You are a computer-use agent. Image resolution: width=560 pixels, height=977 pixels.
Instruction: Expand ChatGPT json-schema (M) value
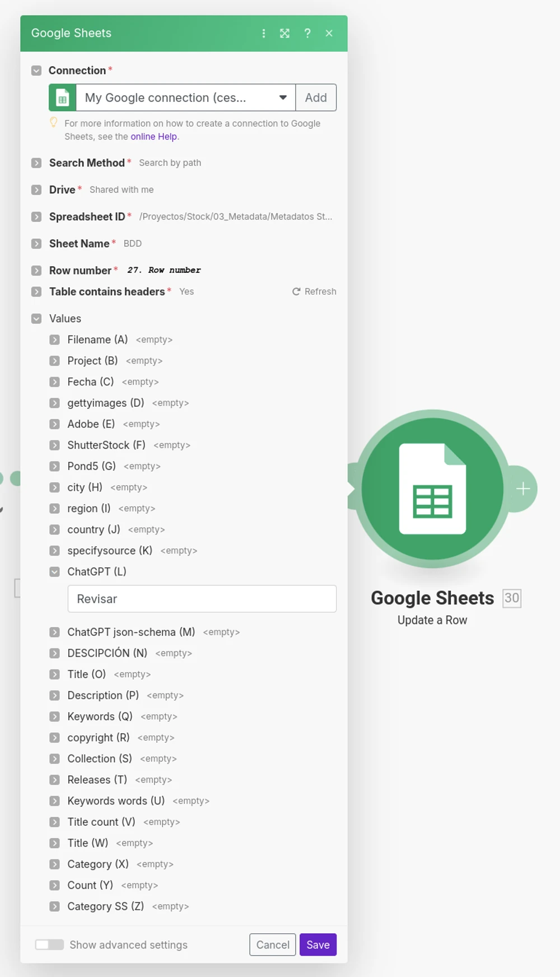pyautogui.click(x=54, y=632)
